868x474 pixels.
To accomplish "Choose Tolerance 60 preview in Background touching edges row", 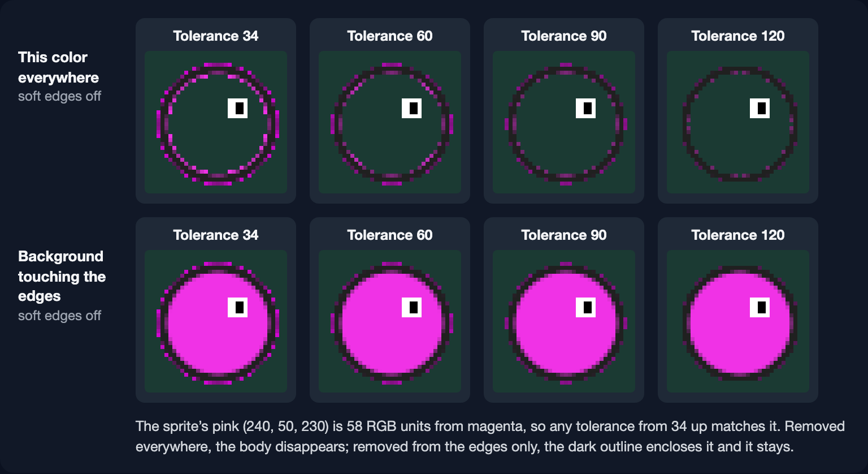I will coord(390,321).
